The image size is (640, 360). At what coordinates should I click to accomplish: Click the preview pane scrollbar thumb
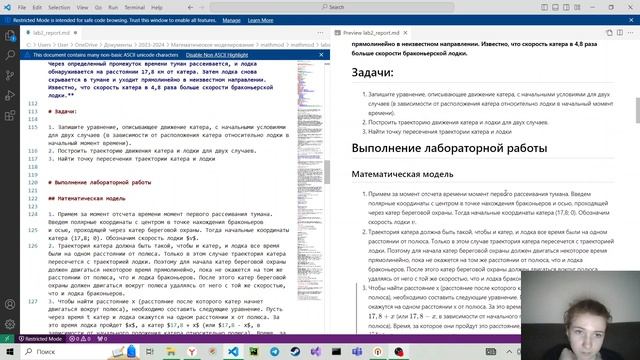[638, 110]
